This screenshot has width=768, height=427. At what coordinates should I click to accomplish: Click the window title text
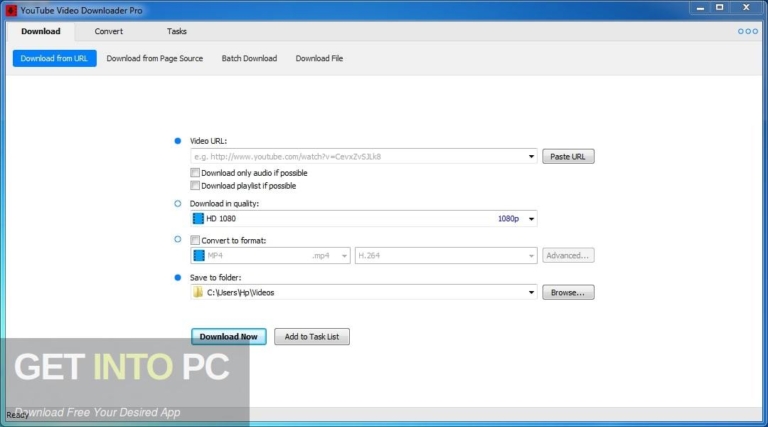tap(81, 10)
